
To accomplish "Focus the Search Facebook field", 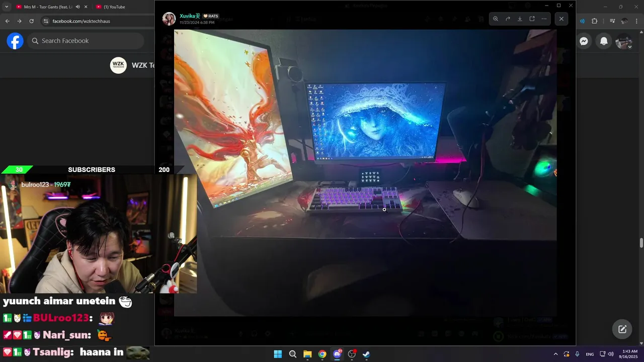I will [86, 41].
